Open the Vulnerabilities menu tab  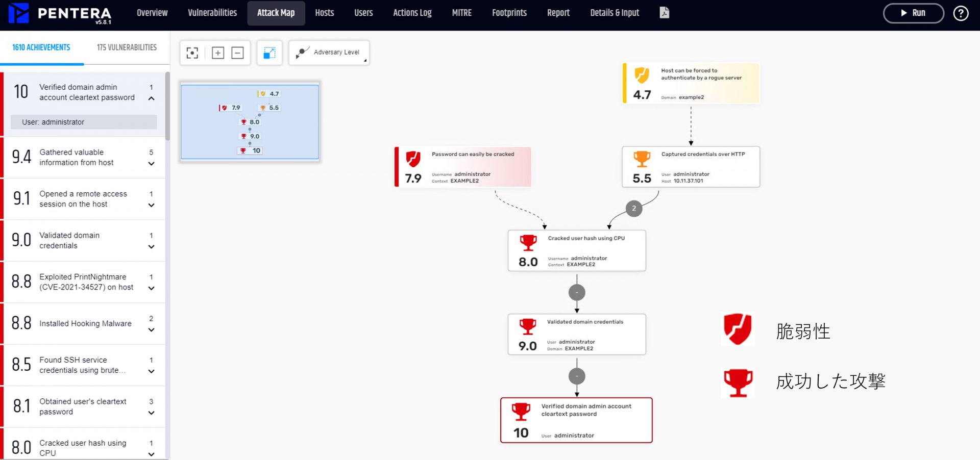212,13
